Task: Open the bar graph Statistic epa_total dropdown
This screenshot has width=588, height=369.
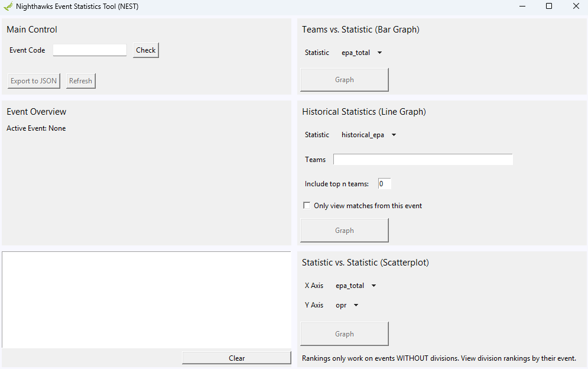Action: pos(362,53)
